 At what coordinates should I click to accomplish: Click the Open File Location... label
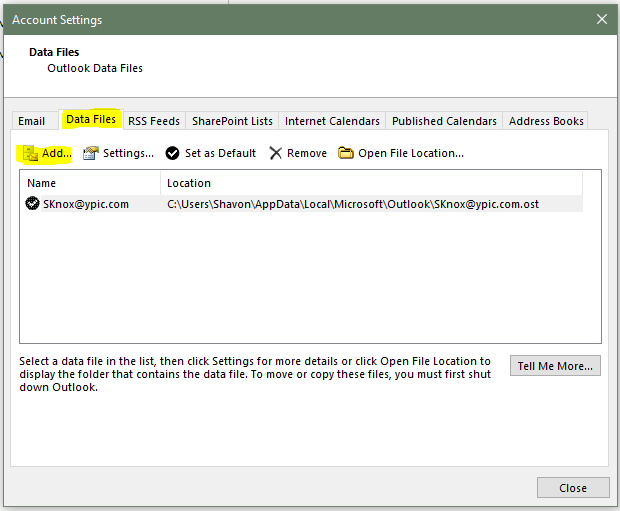pyautogui.click(x=411, y=153)
